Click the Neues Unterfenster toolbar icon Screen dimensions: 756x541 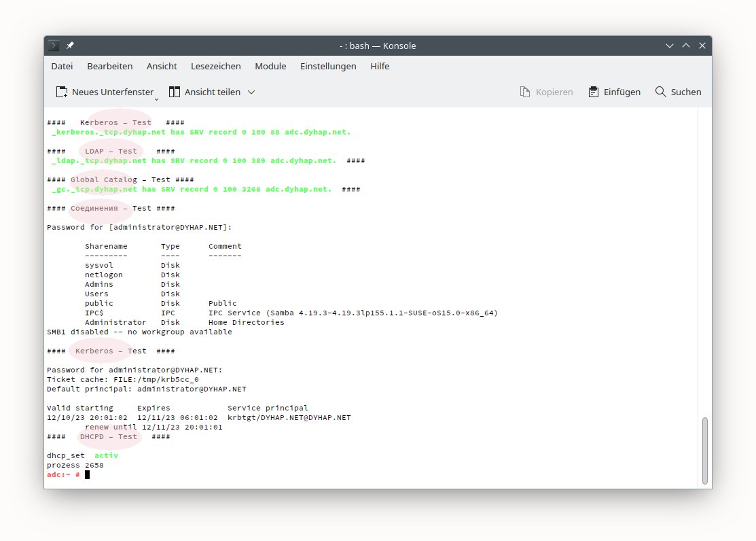62,92
